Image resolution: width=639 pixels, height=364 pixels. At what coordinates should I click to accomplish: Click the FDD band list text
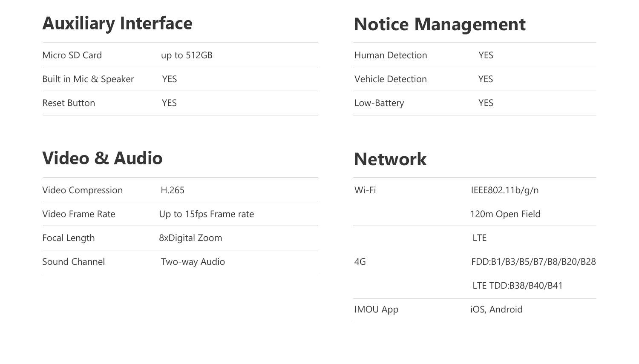[x=533, y=262]
